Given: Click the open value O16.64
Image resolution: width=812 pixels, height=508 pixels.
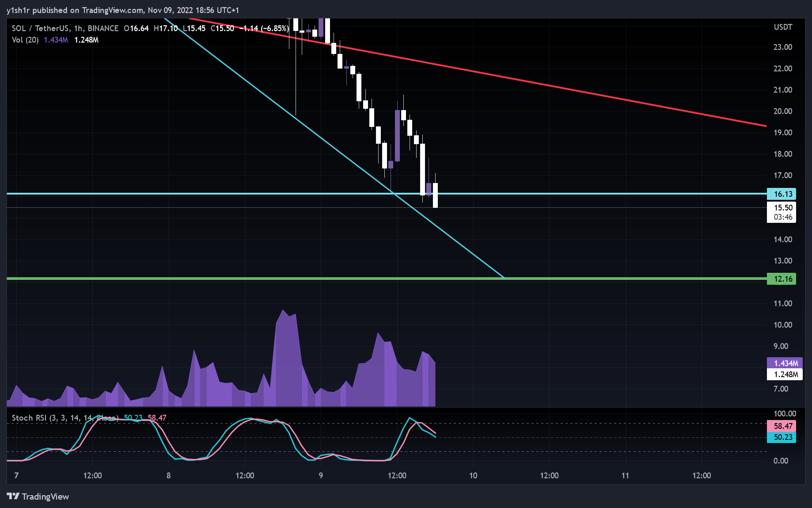Looking at the screenshot, I should click(x=136, y=28).
